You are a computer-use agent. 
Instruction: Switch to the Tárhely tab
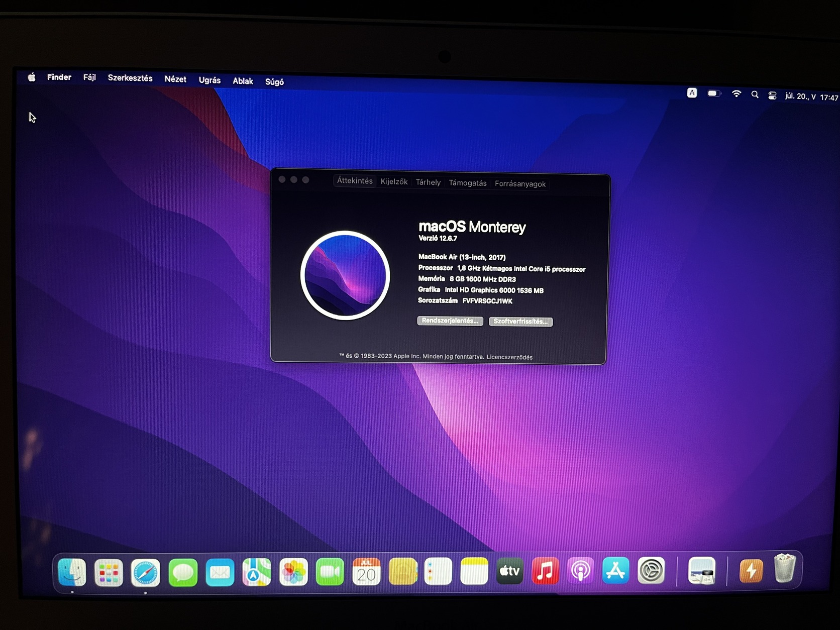(x=428, y=182)
